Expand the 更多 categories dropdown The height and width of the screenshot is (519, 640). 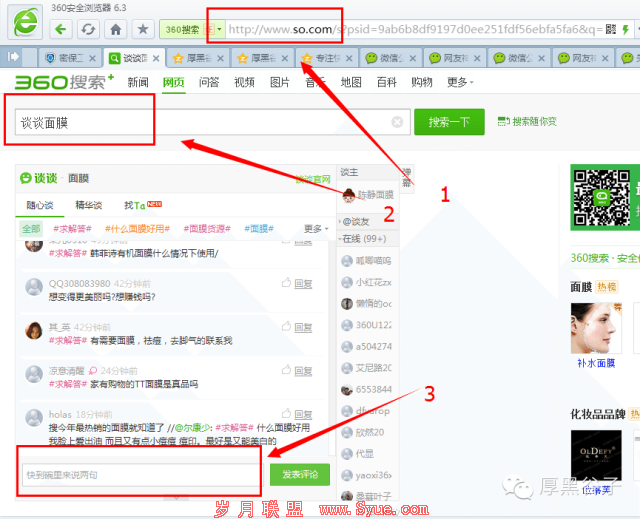[x=460, y=82]
